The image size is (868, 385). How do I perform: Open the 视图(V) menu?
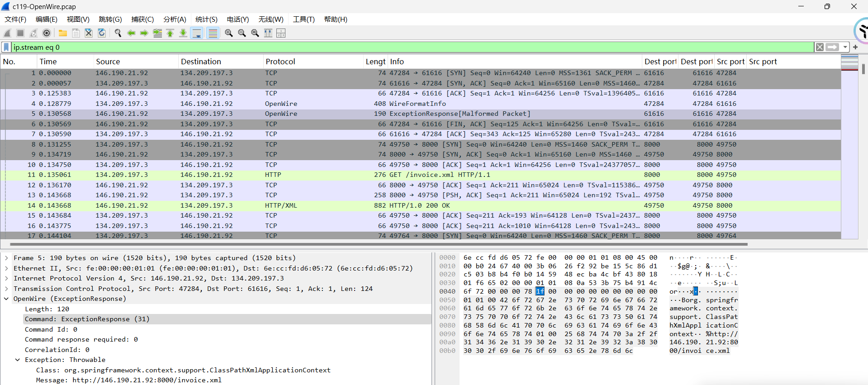pos(78,19)
